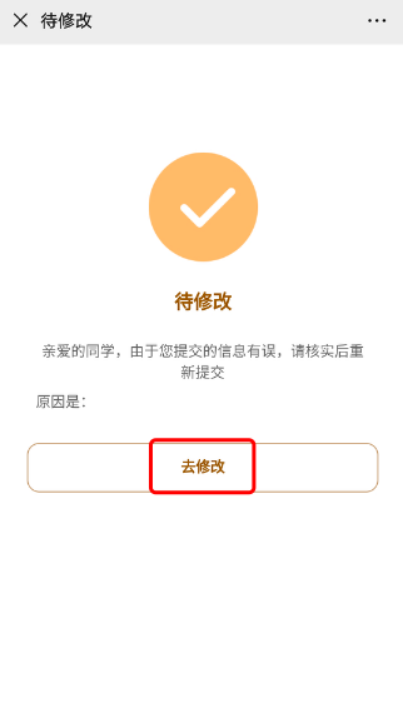Click the 去修改 label text inside button
This screenshot has height=708, width=403.
(x=203, y=467)
